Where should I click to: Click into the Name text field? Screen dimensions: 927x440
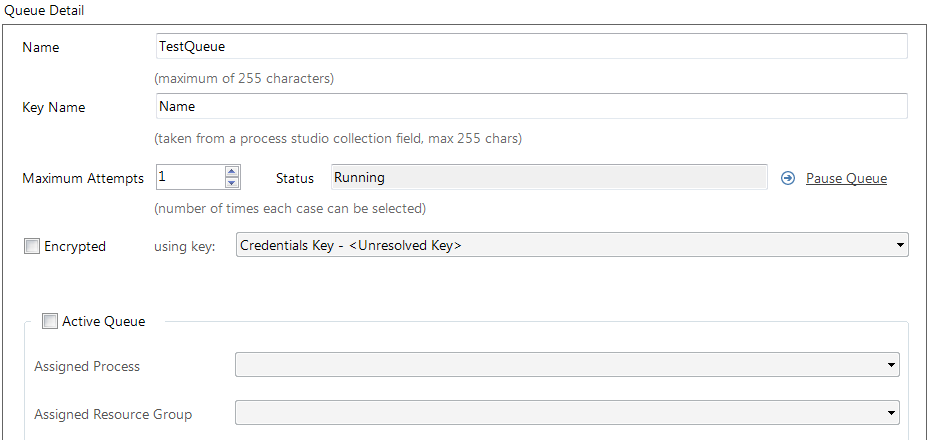tap(531, 46)
